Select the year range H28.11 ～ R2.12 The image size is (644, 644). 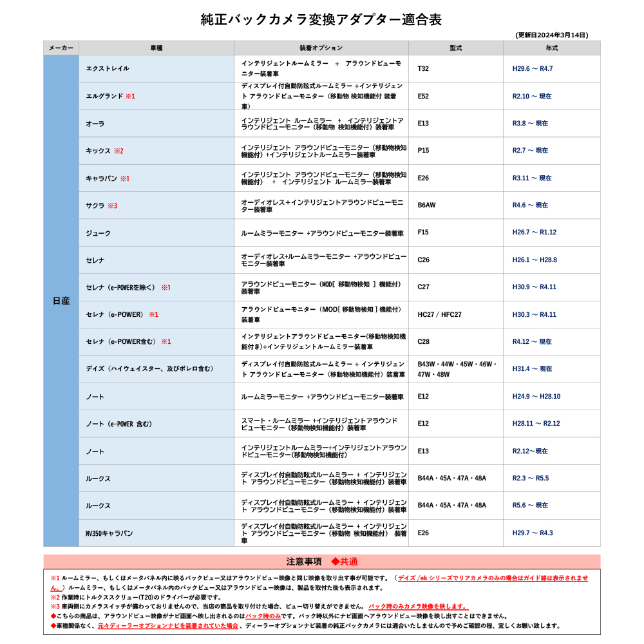coord(536,423)
